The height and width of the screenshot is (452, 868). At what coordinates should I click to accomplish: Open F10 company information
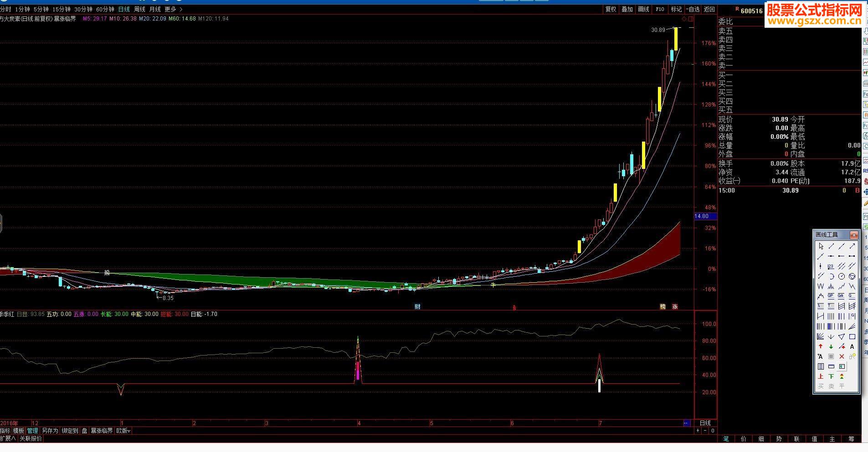pyautogui.click(x=660, y=9)
